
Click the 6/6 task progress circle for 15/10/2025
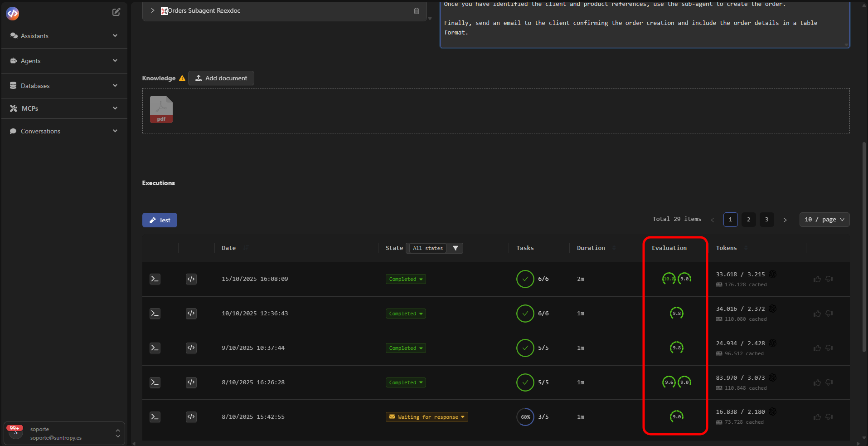point(525,279)
